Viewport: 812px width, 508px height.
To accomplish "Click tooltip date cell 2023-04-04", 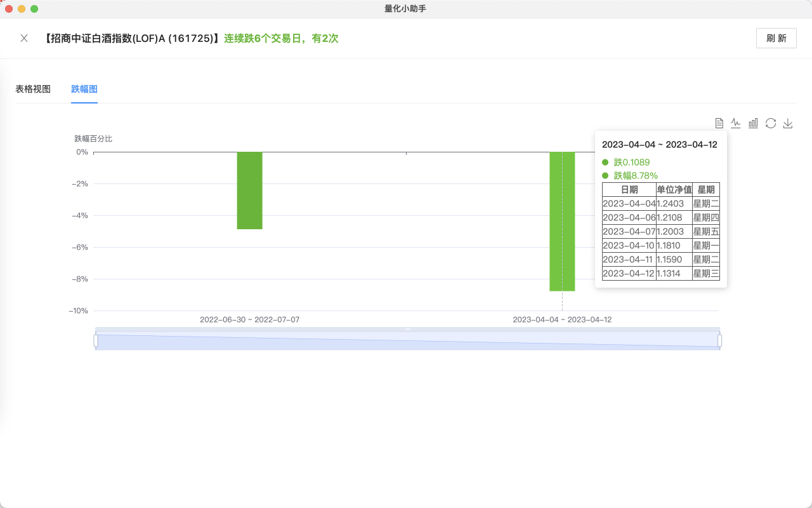I will coord(629,204).
